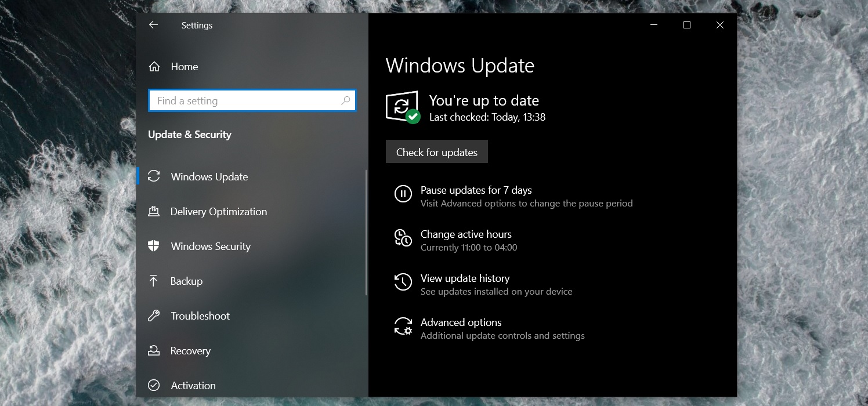Click the View update history icon
Viewport: 868px width, 406px height.
click(x=403, y=282)
